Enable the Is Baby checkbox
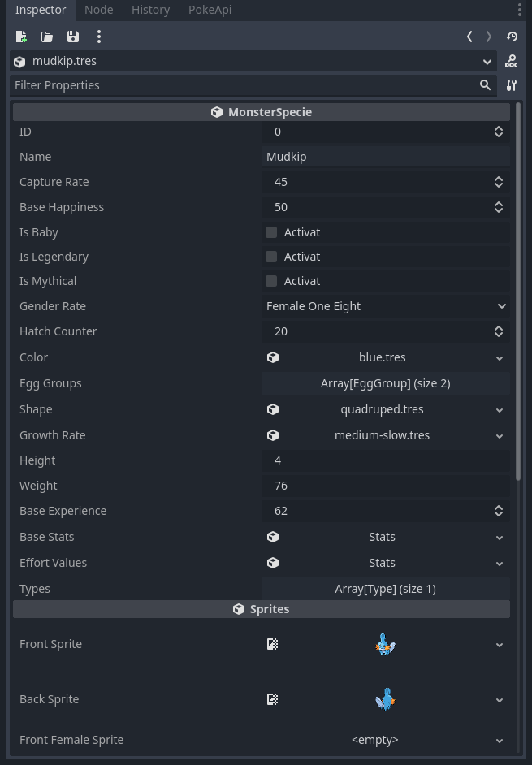532x765 pixels. [271, 232]
